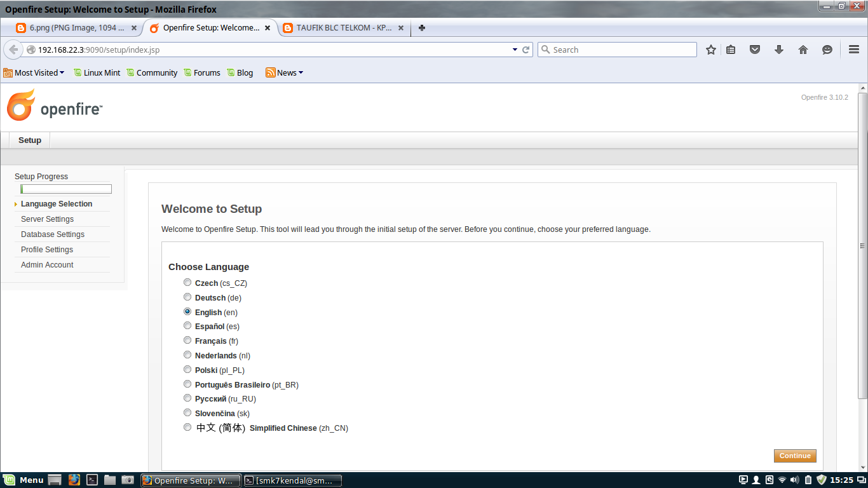868x488 pixels.
Task: Select the Slovenčina (sk) radio button
Action: click(187, 412)
